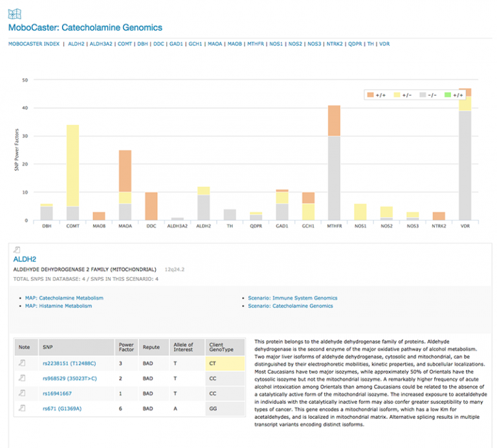497x448 pixels.
Task: Open NTRK2 nav link
Action: tap(335, 44)
